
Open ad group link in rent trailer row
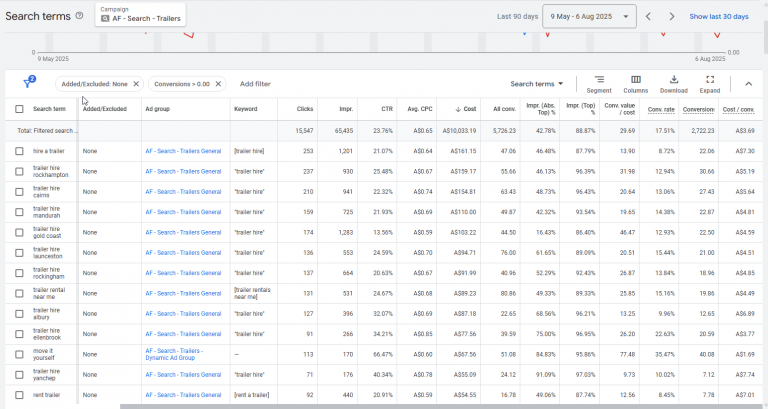click(x=183, y=395)
